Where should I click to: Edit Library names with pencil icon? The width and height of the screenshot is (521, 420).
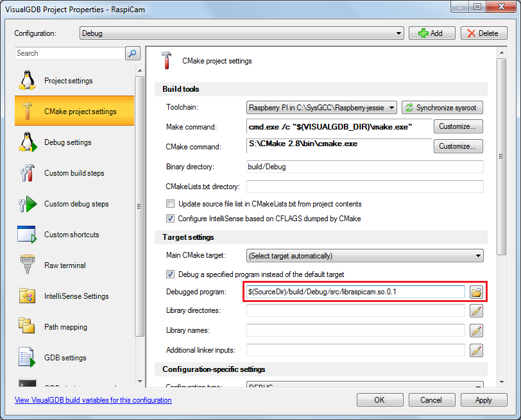click(477, 331)
